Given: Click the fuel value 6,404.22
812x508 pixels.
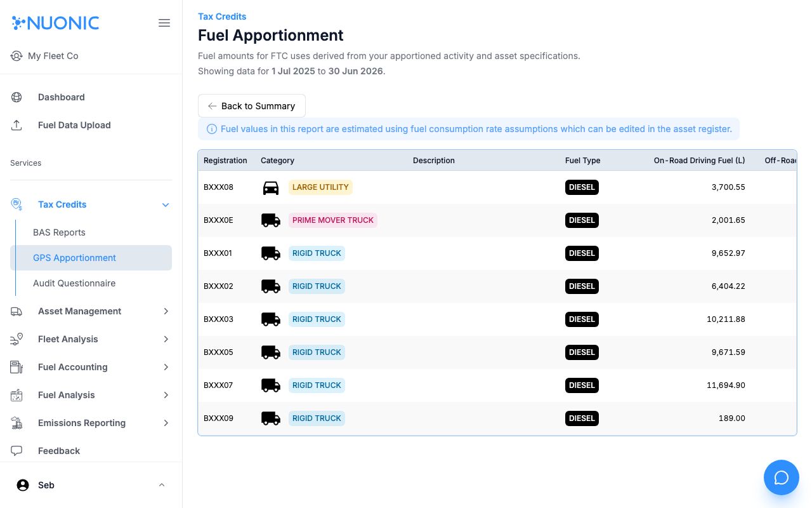Looking at the screenshot, I should [x=728, y=286].
